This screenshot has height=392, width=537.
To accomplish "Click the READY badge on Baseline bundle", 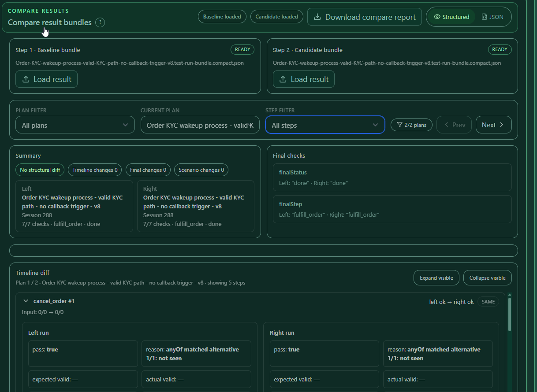I will pyautogui.click(x=242, y=49).
